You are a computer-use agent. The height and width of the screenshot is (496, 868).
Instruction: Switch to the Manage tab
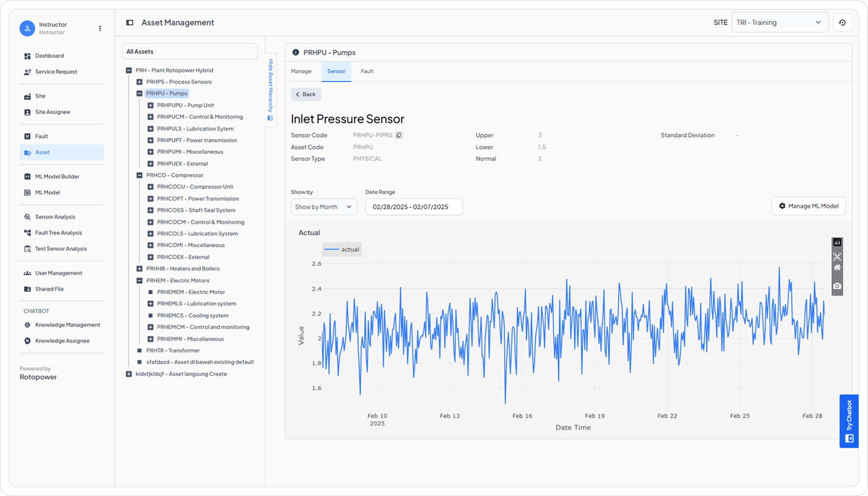[x=301, y=71]
